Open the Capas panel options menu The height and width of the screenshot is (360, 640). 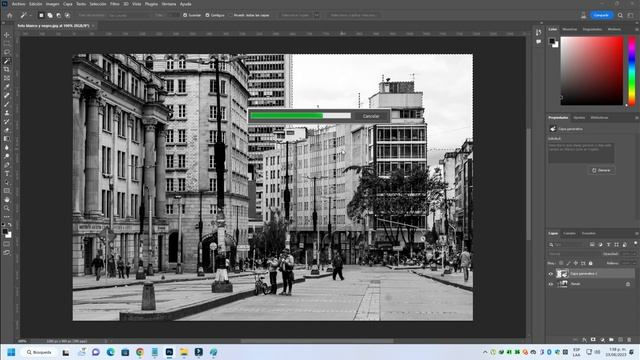[x=636, y=233]
